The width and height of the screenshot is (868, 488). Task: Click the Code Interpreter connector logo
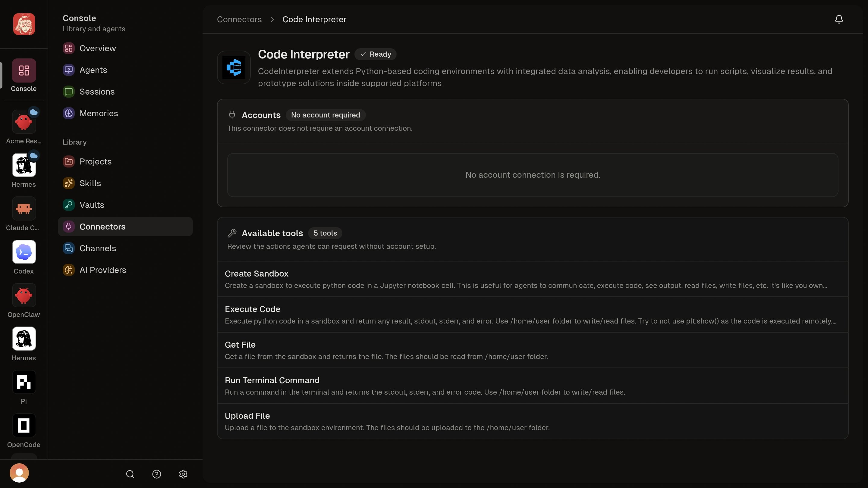[234, 67]
